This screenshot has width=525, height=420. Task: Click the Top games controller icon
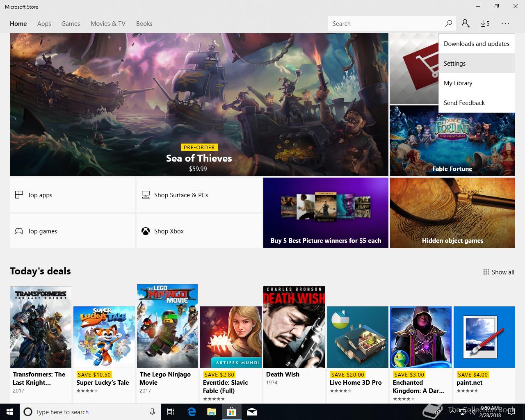(x=19, y=231)
